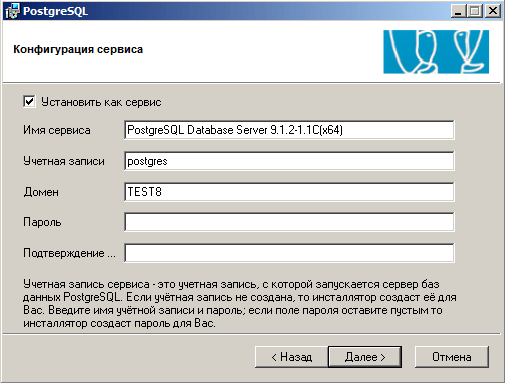The image size is (505, 383).
Task: Click into the 'Учетная записи' field with postgres
Action: (x=289, y=161)
